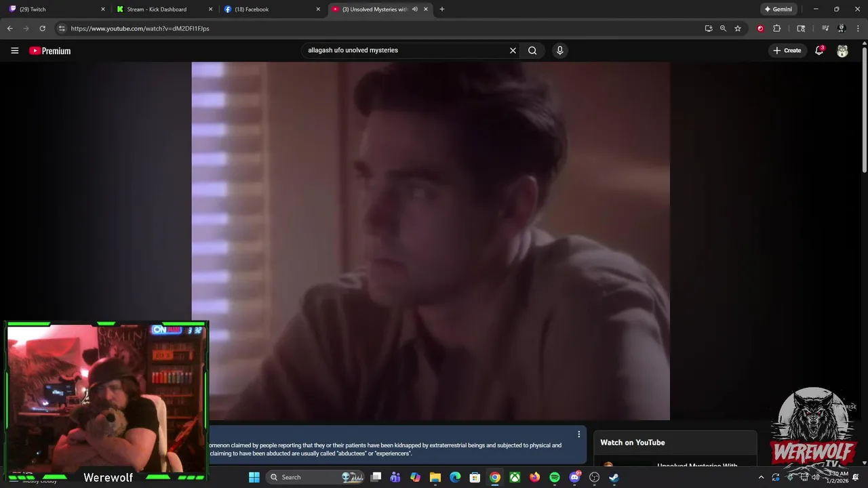The height and width of the screenshot is (488, 868).
Task: Open YouTube account avatar menu
Action: click(842, 51)
